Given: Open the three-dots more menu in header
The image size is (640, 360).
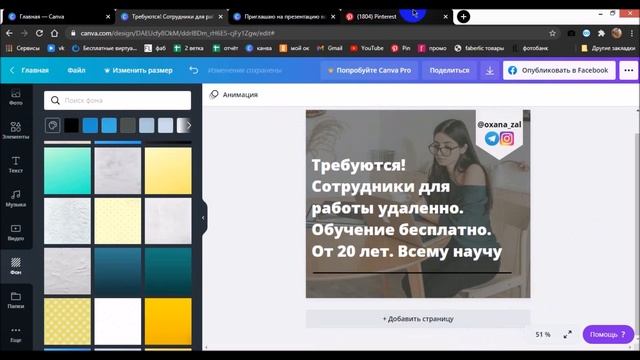Looking at the screenshot, I should 629,70.
